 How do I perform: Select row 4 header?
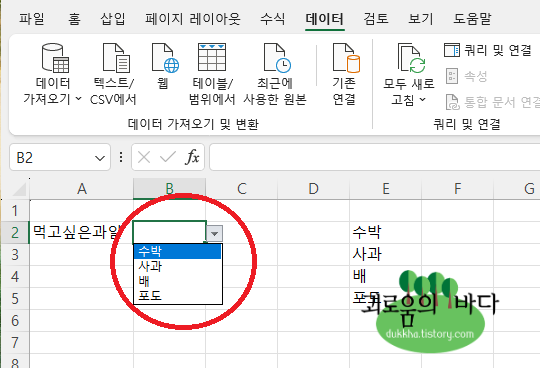[x=15, y=277]
